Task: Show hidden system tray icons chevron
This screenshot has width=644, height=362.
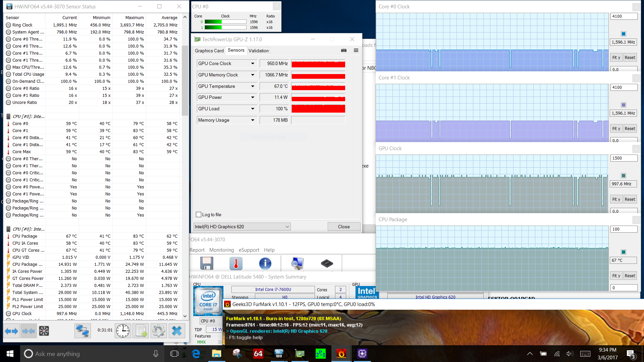Action: tap(530, 354)
